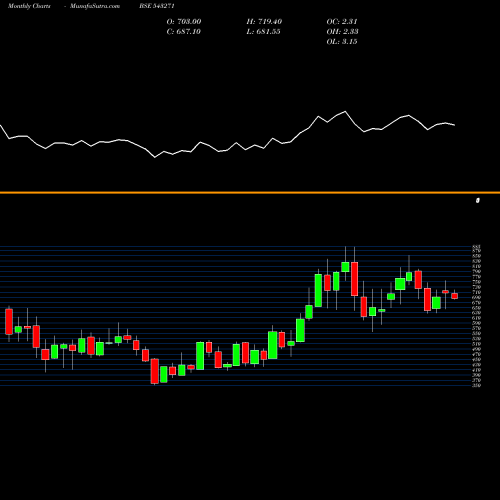Click the white indicator line's final point
The height and width of the screenshot is (500, 500).
click(x=455, y=125)
